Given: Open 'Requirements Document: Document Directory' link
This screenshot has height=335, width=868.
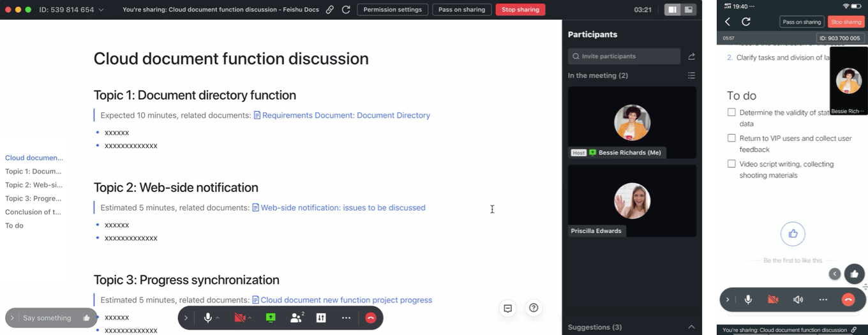Looking at the screenshot, I should click(x=345, y=115).
